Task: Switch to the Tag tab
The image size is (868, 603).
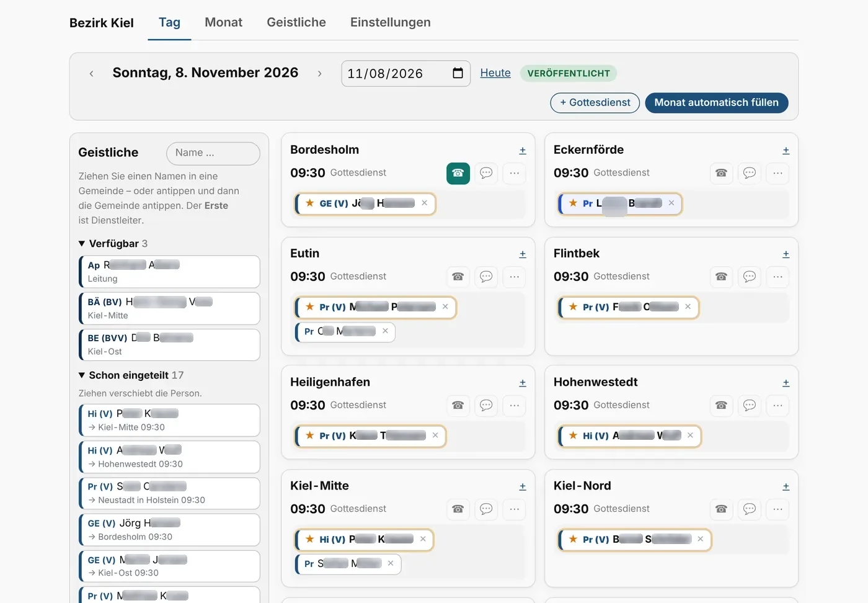Action: (x=169, y=23)
